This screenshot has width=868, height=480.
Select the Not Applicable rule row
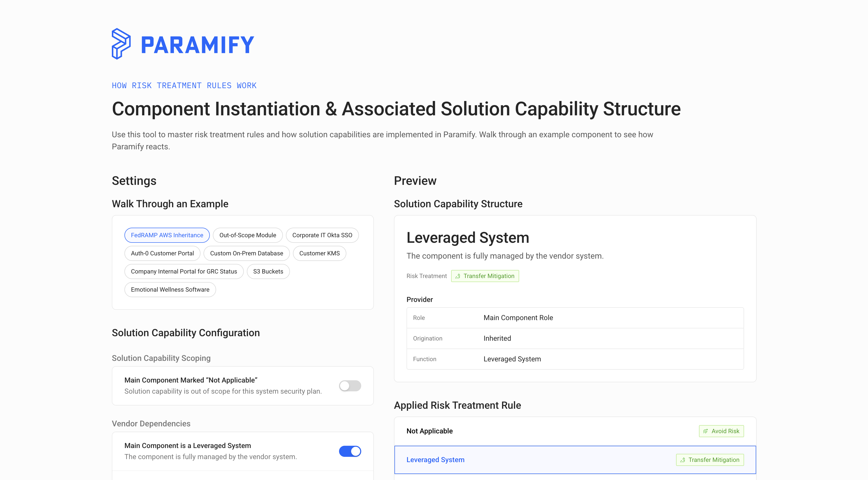click(x=575, y=431)
